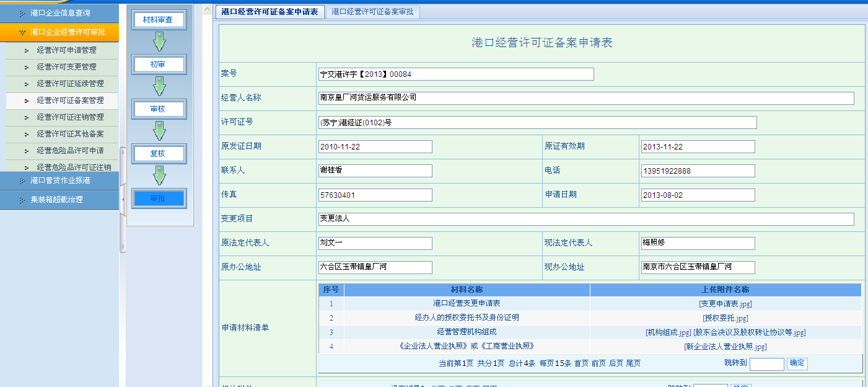The height and width of the screenshot is (387, 868).
Task: Open 经营许可证延续管理 menu item
Action: coord(70,84)
